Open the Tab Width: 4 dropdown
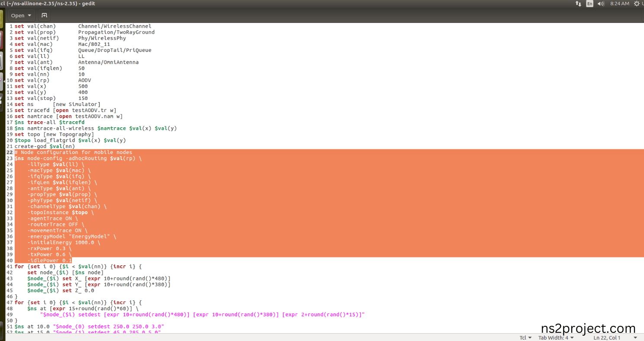The height and width of the screenshot is (341, 644). [556, 338]
